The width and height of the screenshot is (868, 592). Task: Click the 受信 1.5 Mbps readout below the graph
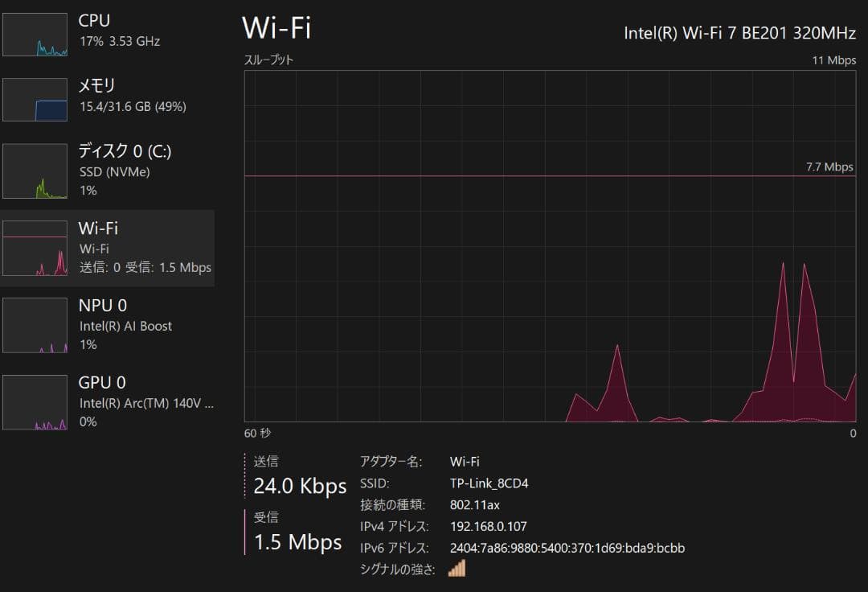tap(297, 542)
